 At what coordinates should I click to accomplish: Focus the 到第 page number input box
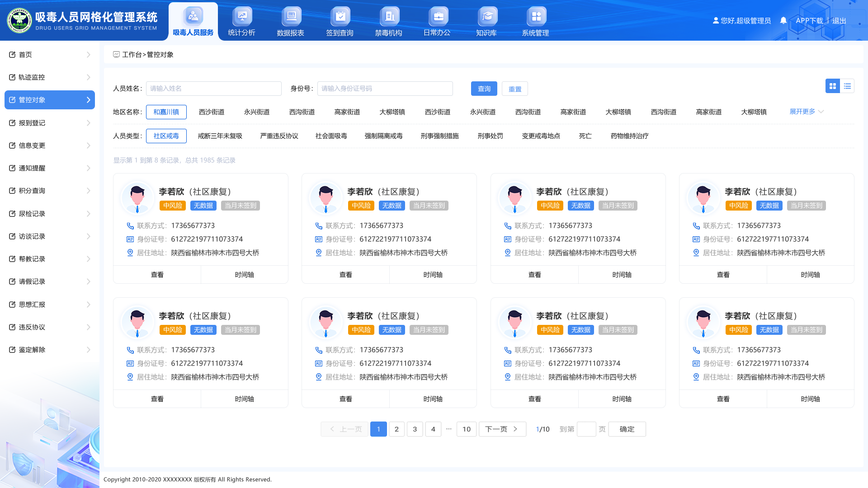(x=586, y=429)
